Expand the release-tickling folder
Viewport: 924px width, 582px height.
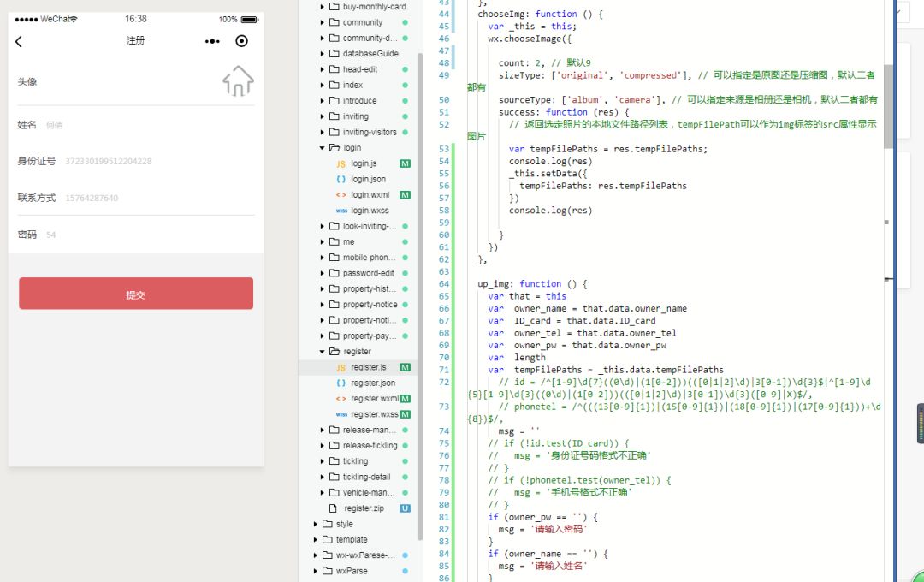point(323,446)
